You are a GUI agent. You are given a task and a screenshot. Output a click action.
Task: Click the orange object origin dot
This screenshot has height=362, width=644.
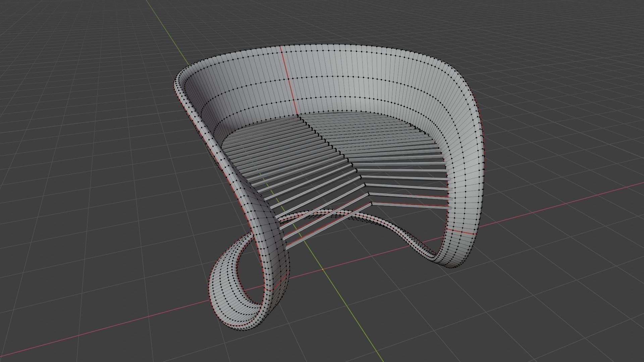click(323, 269)
